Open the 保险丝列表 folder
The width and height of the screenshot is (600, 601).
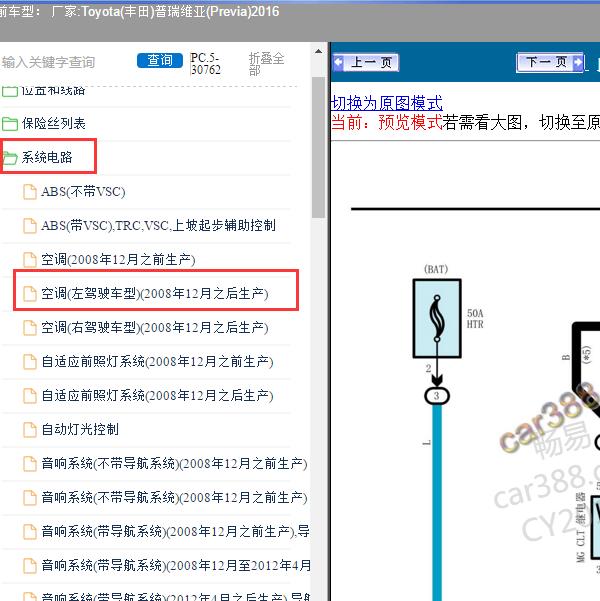pyautogui.click(x=53, y=123)
